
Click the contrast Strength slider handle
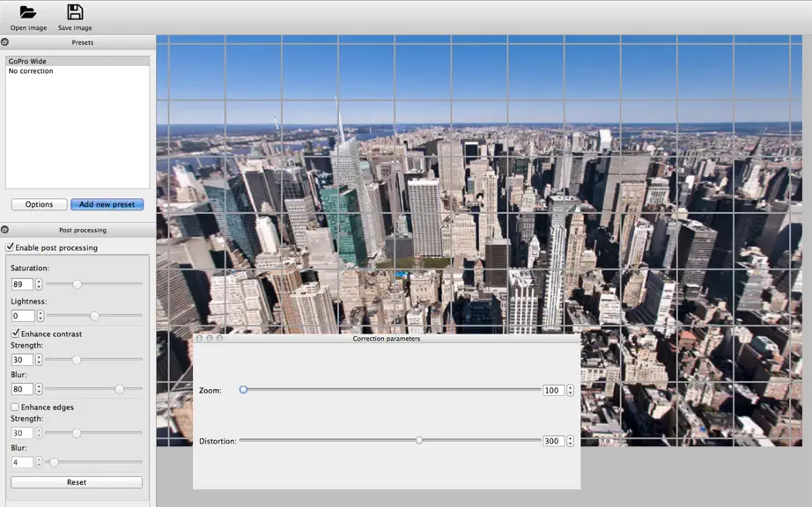coord(76,359)
